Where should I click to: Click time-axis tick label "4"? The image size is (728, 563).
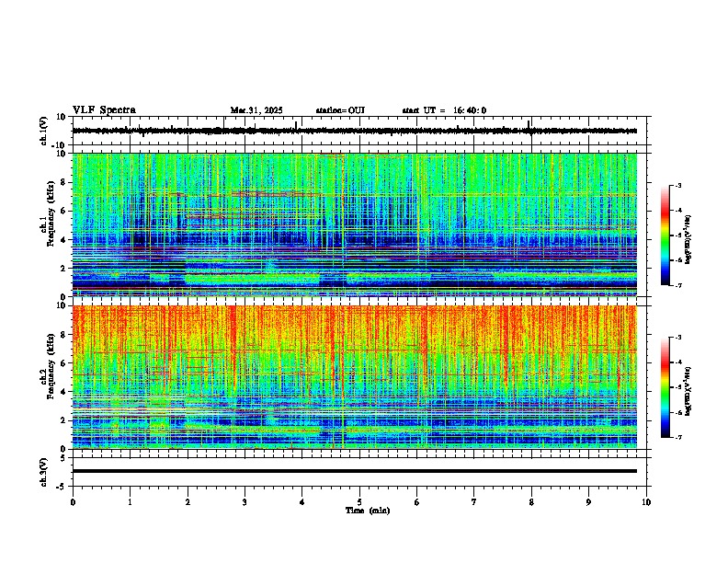click(x=302, y=502)
